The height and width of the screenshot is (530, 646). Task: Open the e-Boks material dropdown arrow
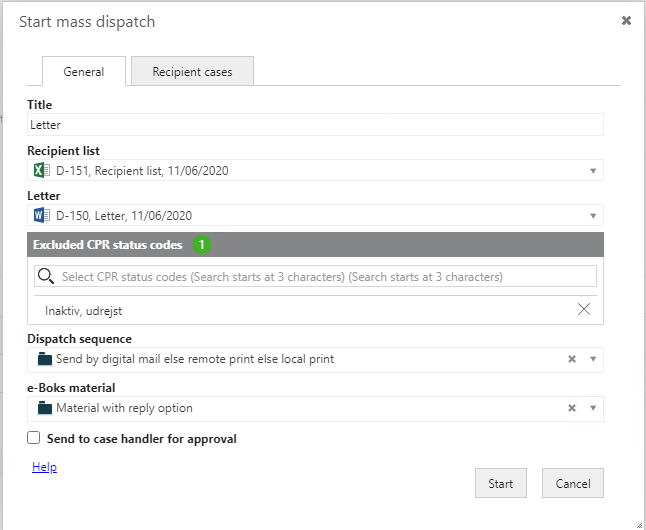coord(593,408)
